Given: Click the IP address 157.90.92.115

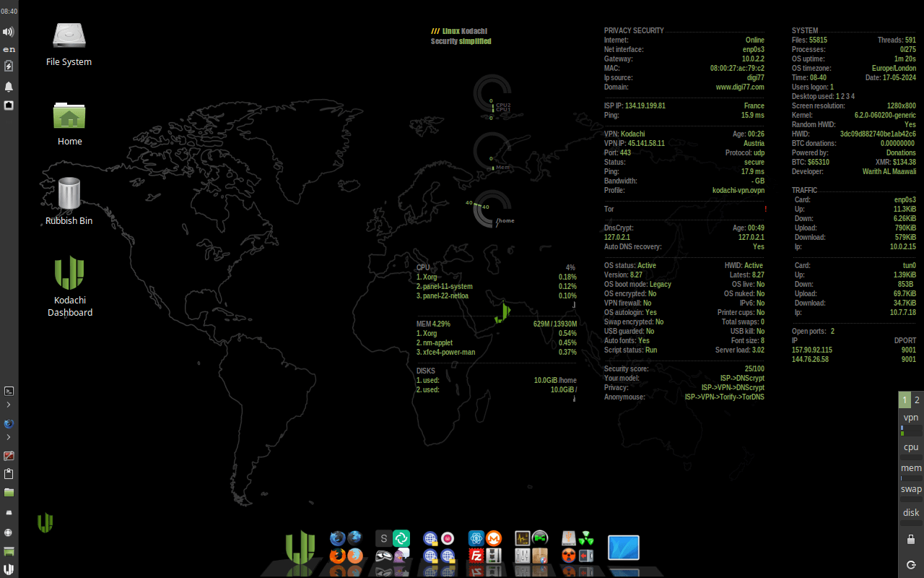Looking at the screenshot, I should click(812, 350).
